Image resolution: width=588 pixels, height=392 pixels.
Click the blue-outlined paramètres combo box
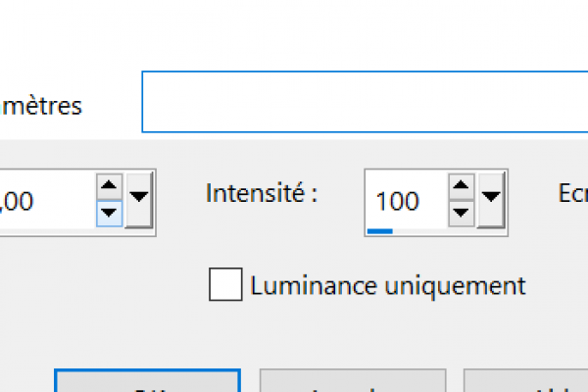(365, 102)
